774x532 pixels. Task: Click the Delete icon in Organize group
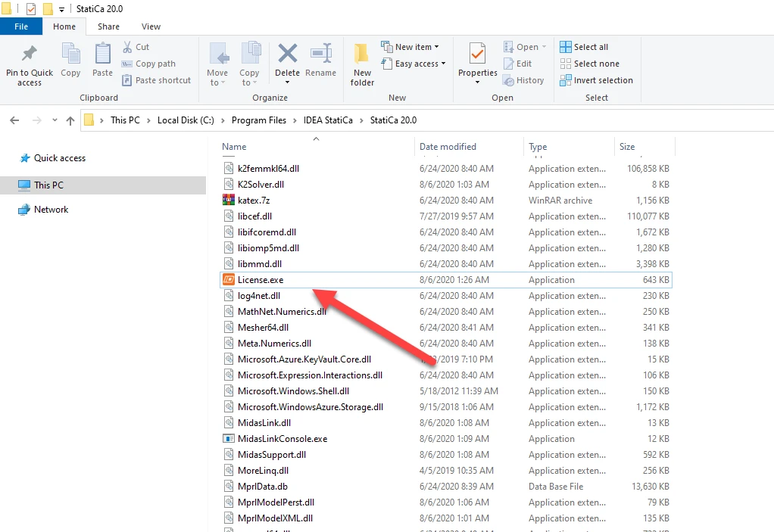(287, 53)
